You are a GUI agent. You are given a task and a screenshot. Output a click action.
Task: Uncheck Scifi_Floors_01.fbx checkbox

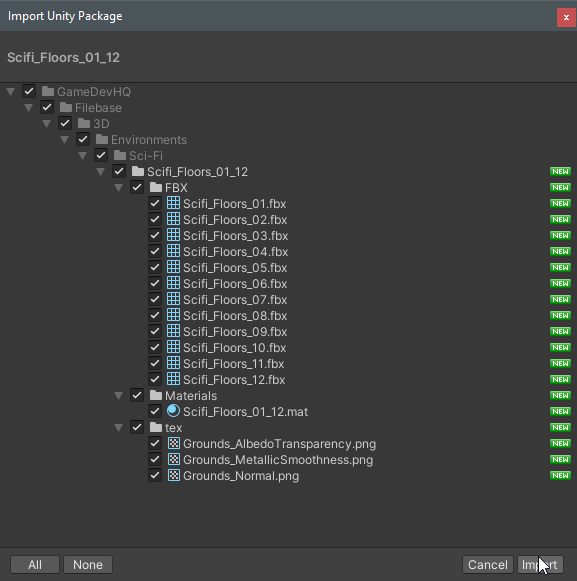click(x=155, y=203)
